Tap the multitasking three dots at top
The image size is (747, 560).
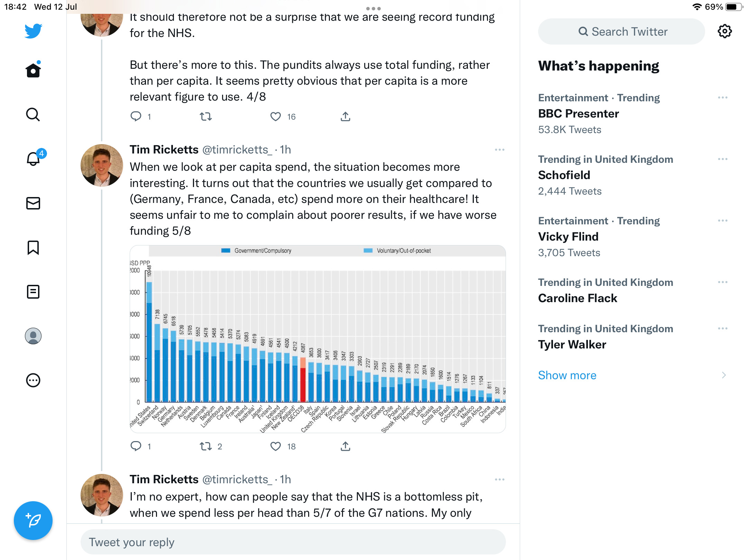373,8
